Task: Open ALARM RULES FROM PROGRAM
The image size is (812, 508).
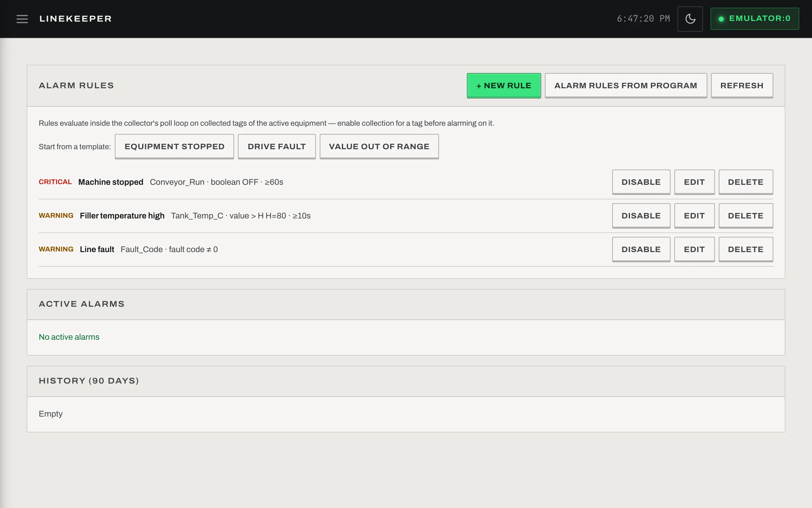Action: click(625, 86)
